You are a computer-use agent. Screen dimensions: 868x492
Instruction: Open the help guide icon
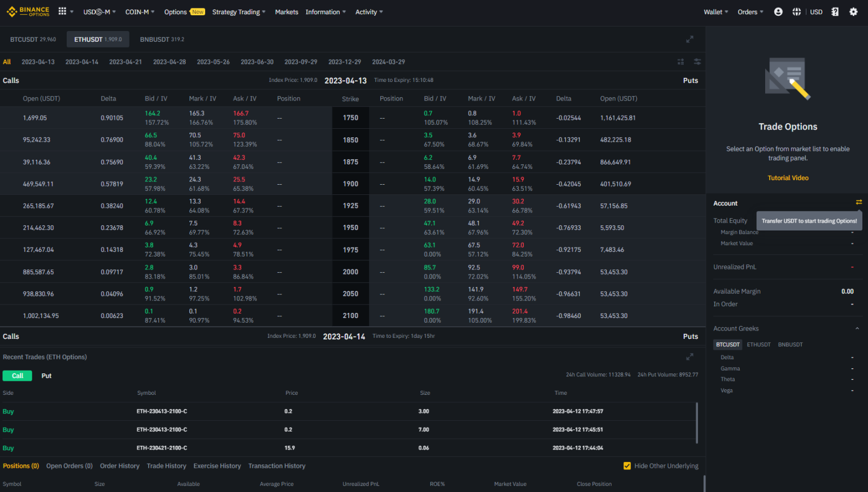(x=835, y=11)
